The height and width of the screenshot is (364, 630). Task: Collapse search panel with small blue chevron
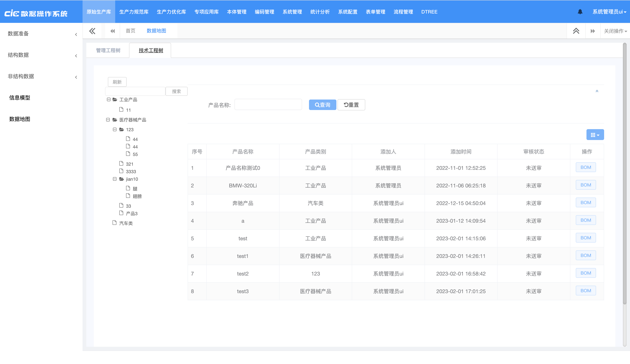tap(597, 91)
